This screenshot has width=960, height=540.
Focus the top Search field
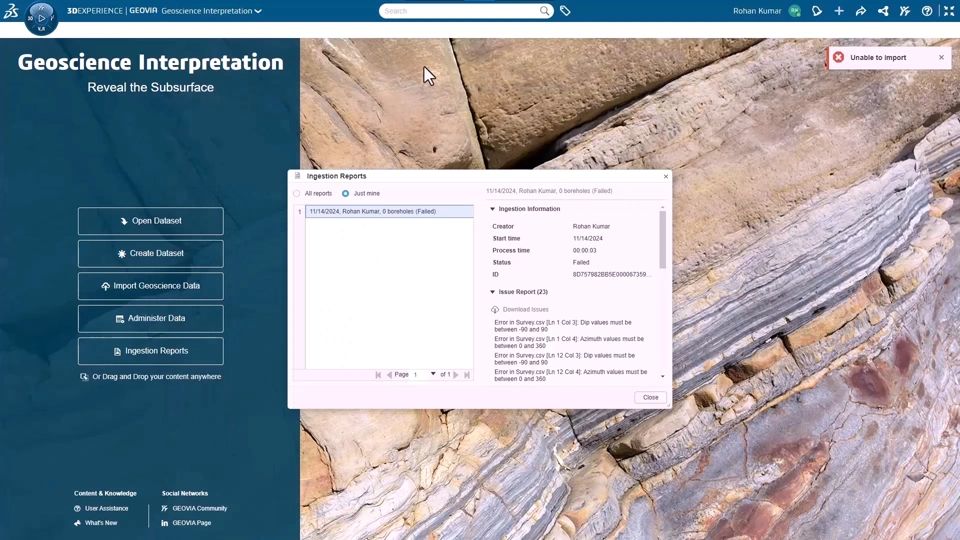pos(460,11)
